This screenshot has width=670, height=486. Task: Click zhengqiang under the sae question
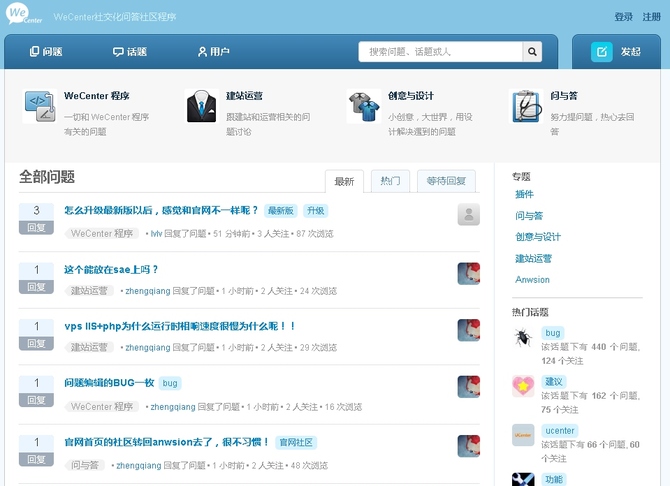pos(148,291)
